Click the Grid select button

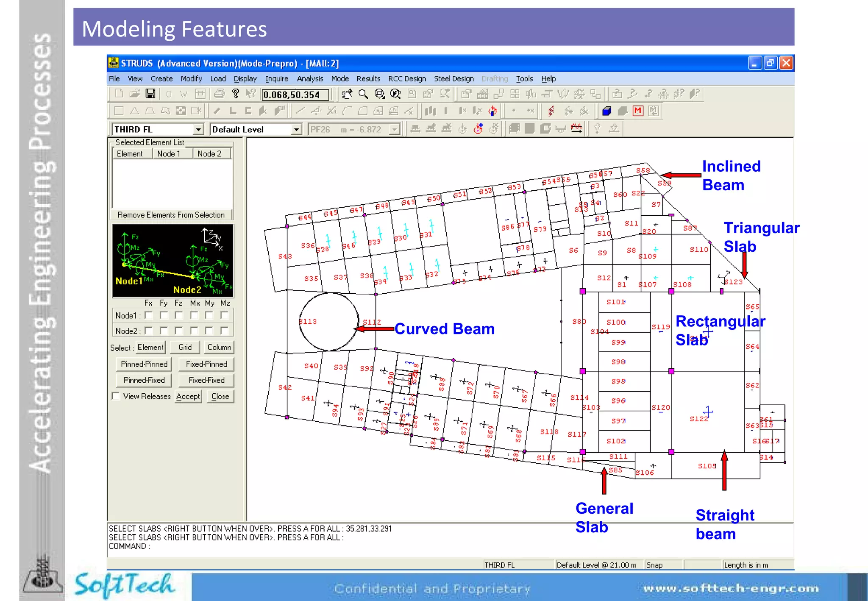[185, 348]
